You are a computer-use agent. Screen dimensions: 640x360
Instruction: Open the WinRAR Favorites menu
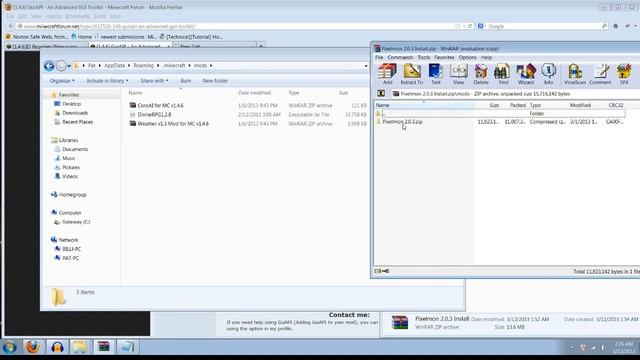coord(444,58)
